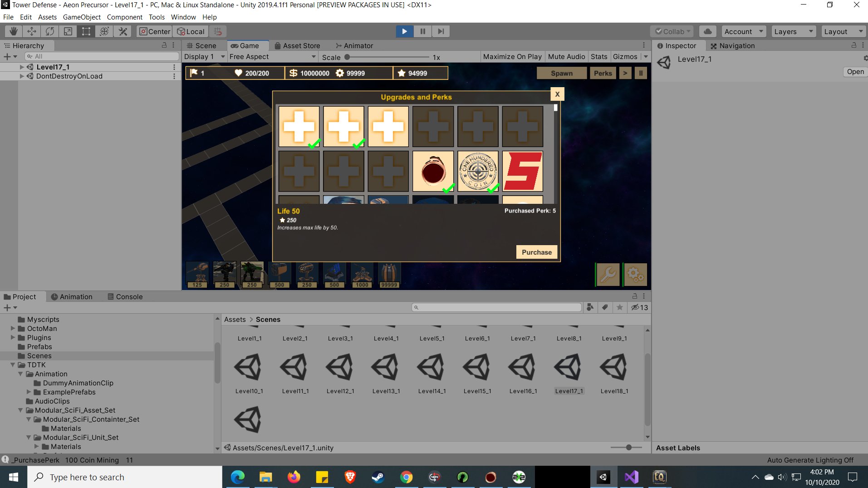Click the wrench icon in game view
Viewport: 868px width, 488px height.
click(608, 275)
